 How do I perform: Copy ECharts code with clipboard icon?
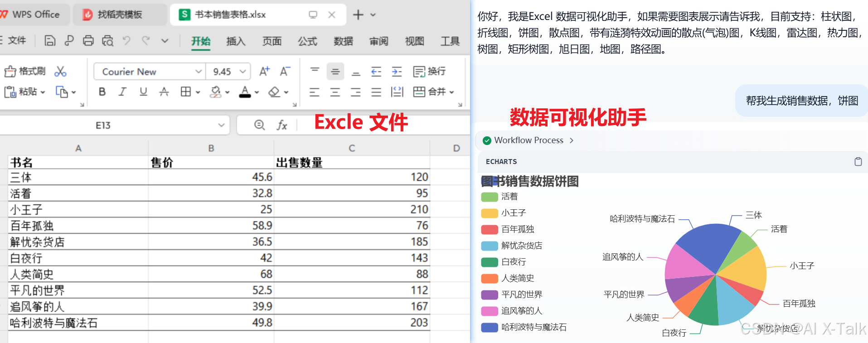[858, 162]
